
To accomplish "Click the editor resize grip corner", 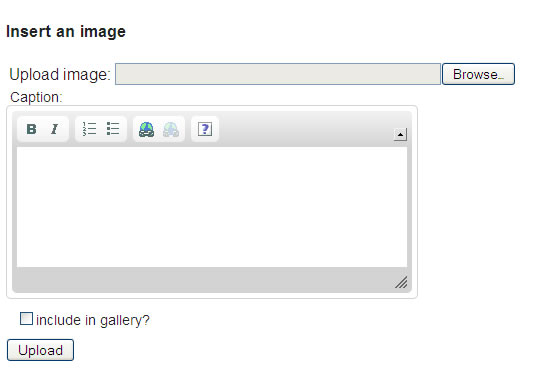I will (401, 282).
